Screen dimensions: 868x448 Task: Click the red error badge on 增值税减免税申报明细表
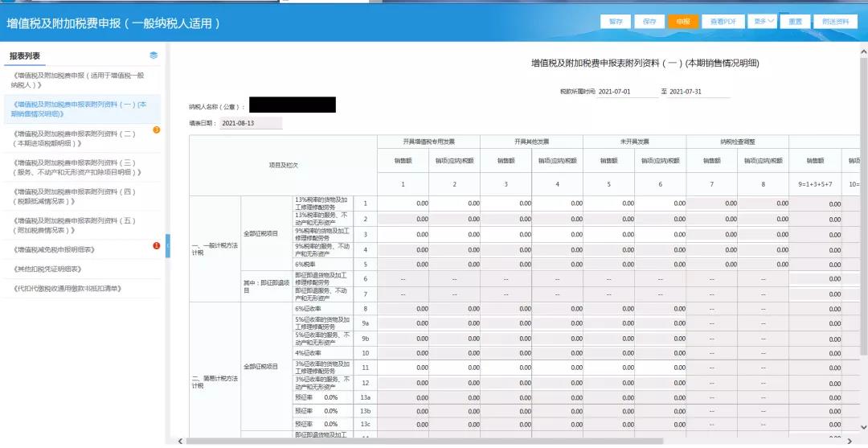click(x=156, y=246)
